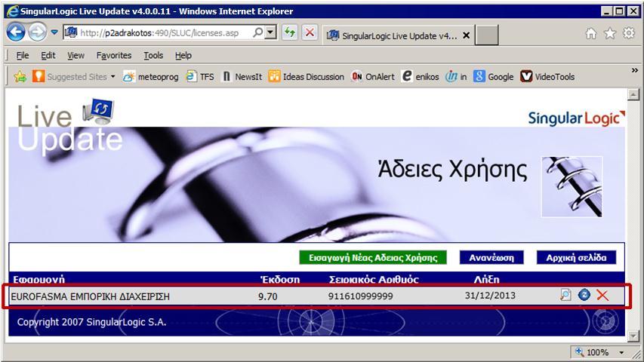Viewport: 644px width, 362px height.
Task: Open the address bar autocomplete dropdown
Action: tap(270, 32)
